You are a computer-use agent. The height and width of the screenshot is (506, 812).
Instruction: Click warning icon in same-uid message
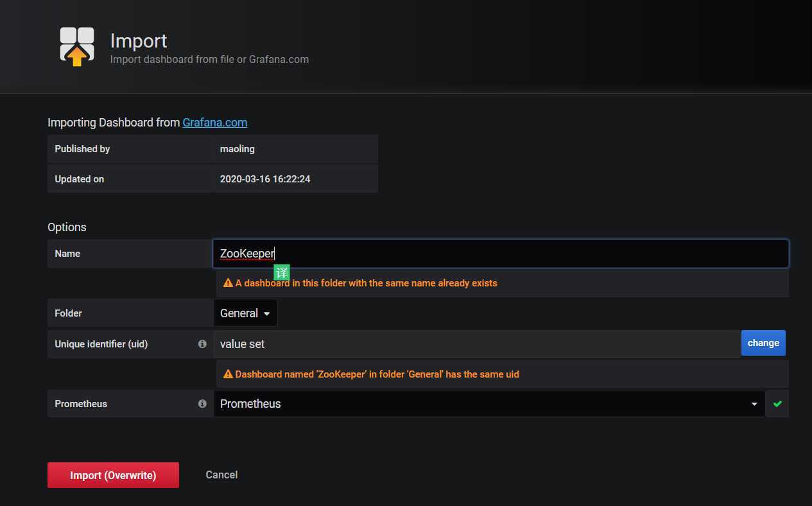228,374
